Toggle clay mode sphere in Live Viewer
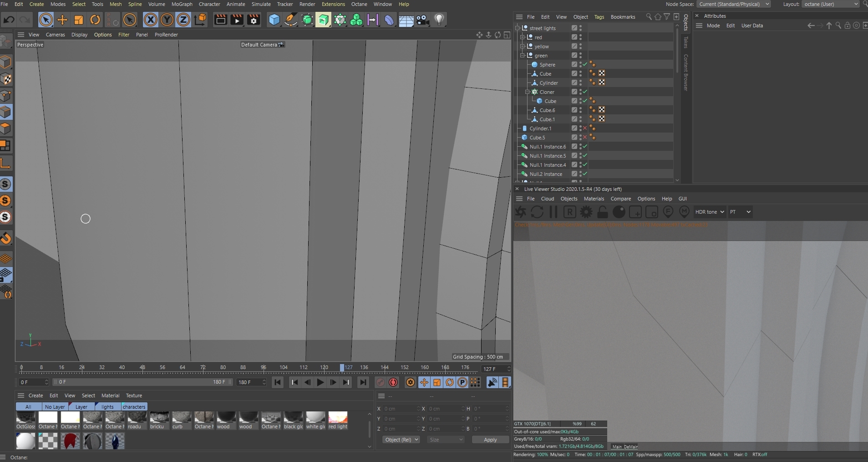The width and height of the screenshot is (868, 462). (x=619, y=212)
